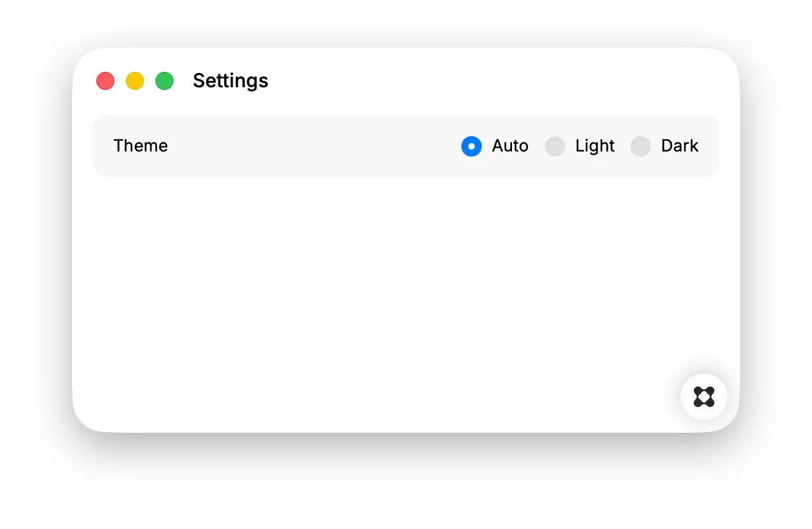The height and width of the screenshot is (529, 812).
Task: Tap the gray circle beside Dark
Action: tap(640, 146)
